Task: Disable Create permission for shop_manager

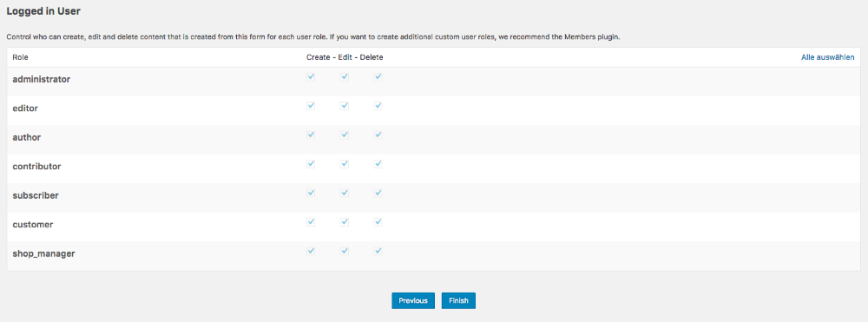Action: point(311,251)
